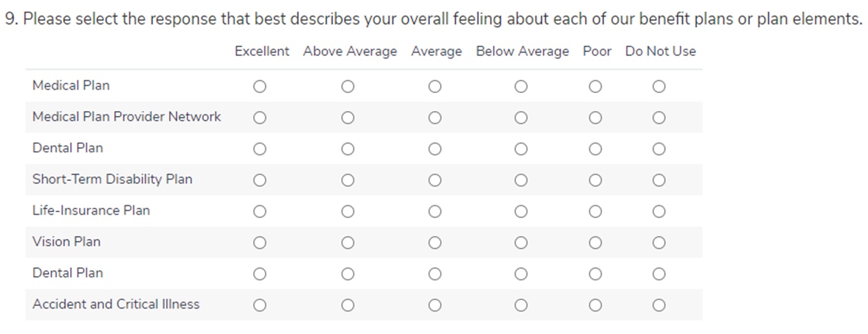Choose Average for Vision Plan

pos(435,242)
